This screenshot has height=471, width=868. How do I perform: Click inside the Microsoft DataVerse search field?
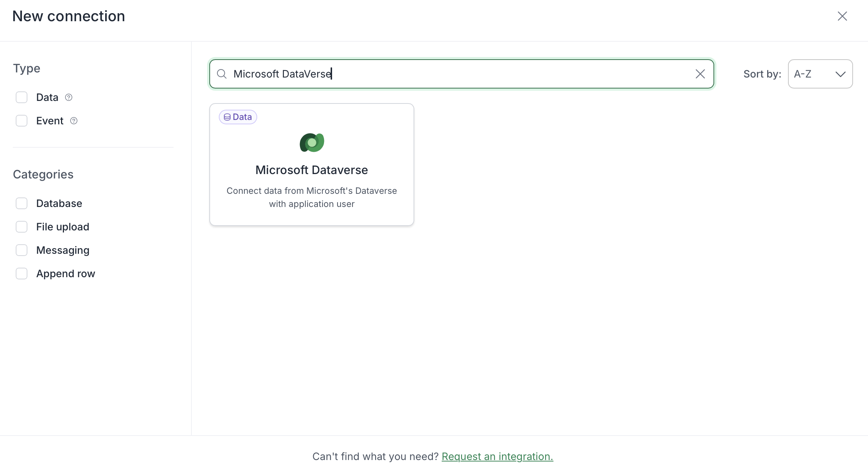click(462, 74)
